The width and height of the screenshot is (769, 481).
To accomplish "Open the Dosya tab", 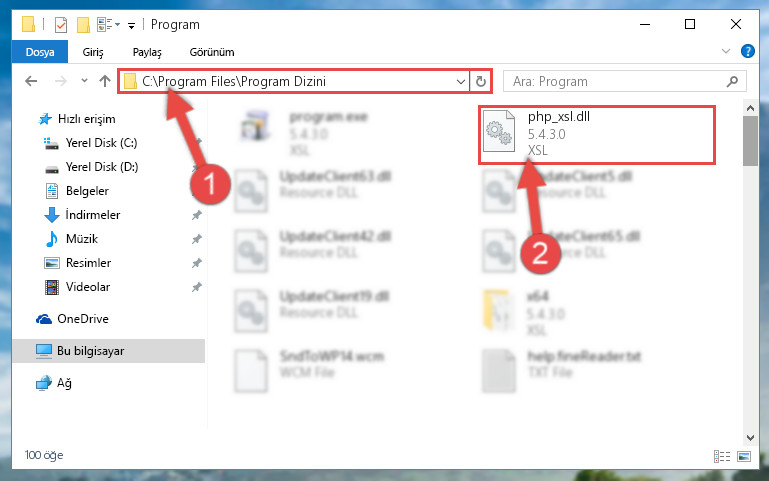I will click(x=40, y=52).
